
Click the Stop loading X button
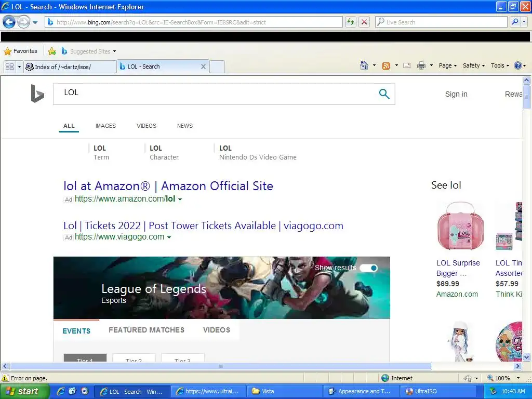364,22
